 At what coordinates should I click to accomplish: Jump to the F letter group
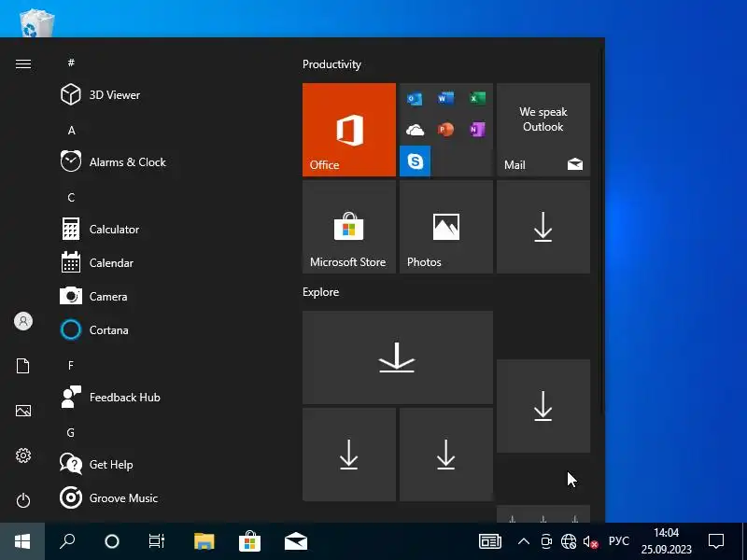point(71,365)
